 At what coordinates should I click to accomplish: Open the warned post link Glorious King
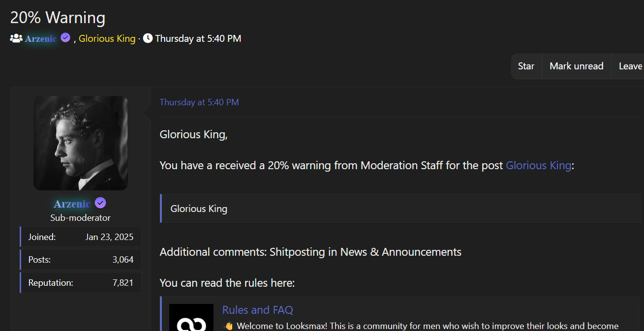(538, 165)
